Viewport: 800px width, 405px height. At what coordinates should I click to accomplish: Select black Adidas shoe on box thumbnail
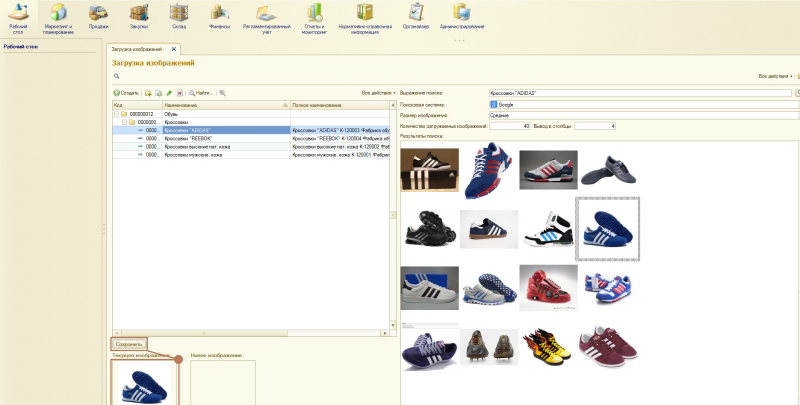coord(430,170)
